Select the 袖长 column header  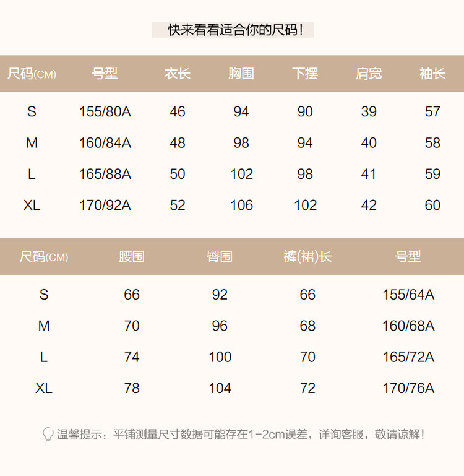pos(432,74)
